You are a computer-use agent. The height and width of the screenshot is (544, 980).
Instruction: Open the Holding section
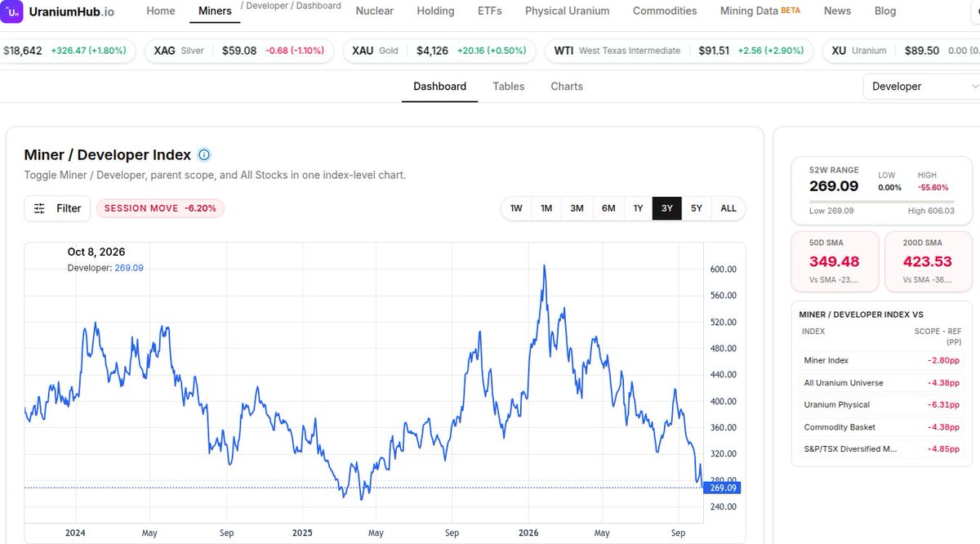[435, 11]
